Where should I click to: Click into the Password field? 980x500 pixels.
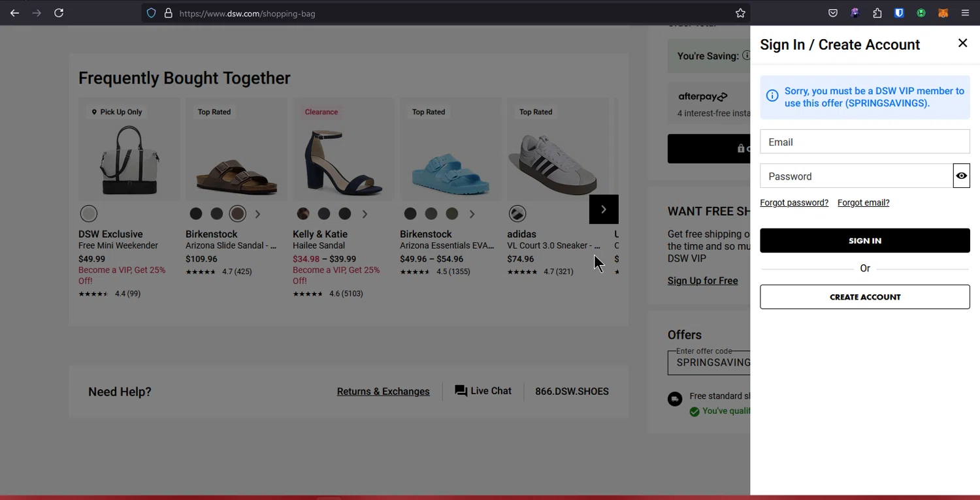pos(857,176)
